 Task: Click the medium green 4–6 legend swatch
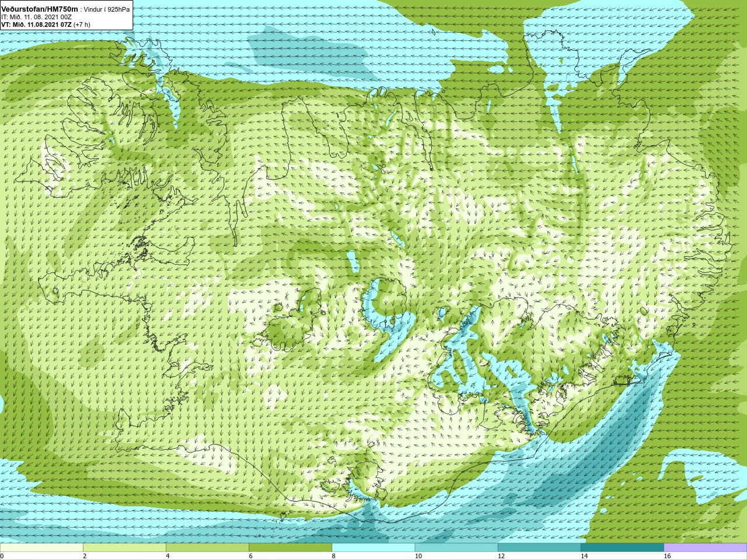click(x=207, y=547)
